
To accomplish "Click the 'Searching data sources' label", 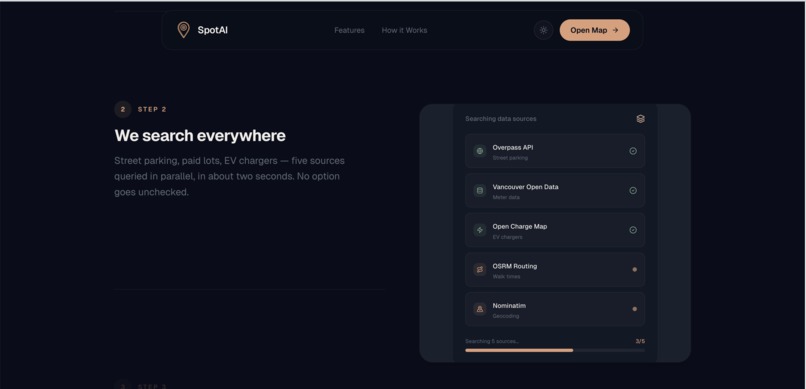I will coord(501,119).
